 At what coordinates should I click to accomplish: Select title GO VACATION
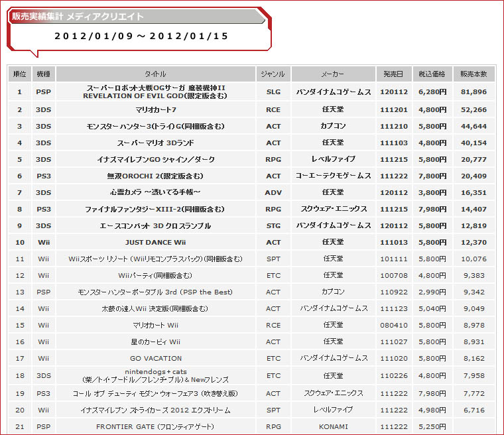tap(156, 359)
